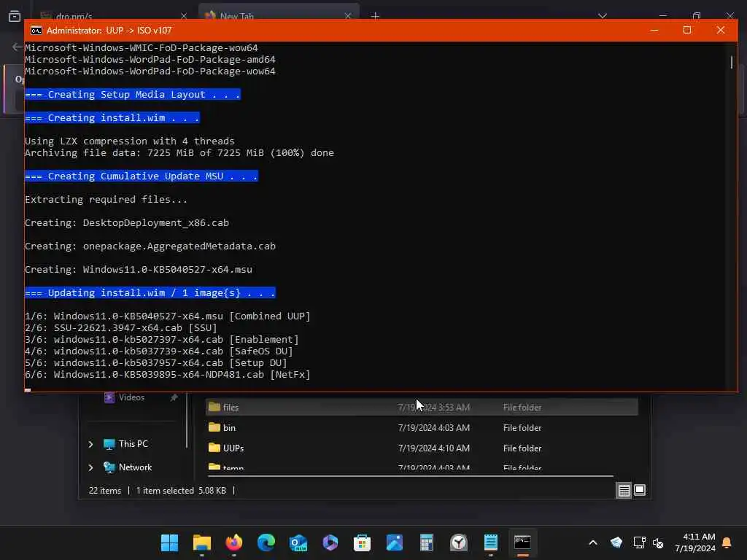Screen dimensions: 747x560
Task: Click the cmd window title bar icon
Action: coord(36,31)
